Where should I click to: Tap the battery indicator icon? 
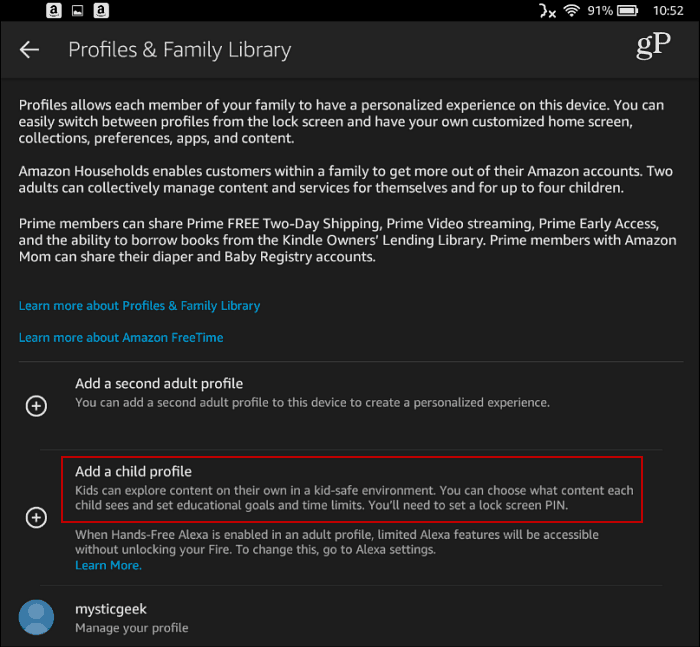[628, 10]
